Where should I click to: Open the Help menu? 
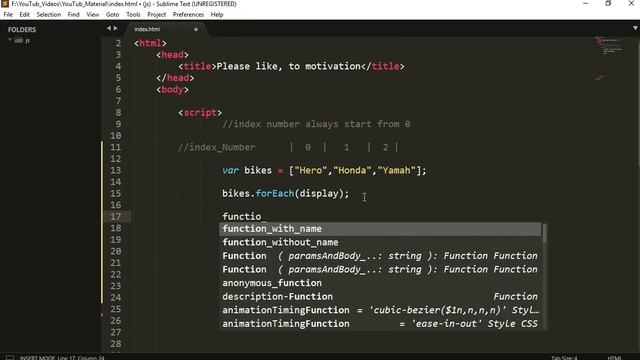tap(217, 15)
